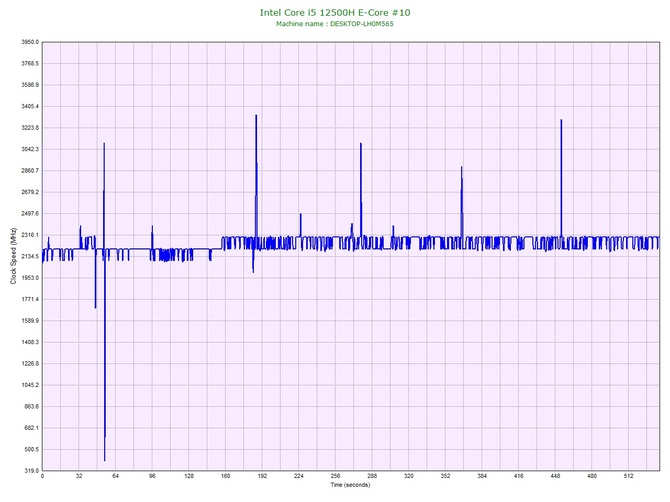This screenshot has width=670, height=502.
Task: Select the 682.1 y-axis value
Action: pos(31,428)
